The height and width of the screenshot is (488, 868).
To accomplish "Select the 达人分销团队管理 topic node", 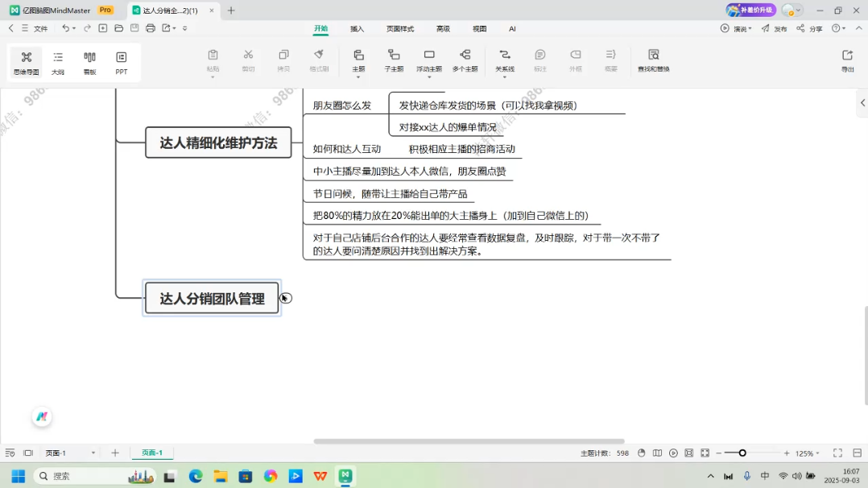I will tap(211, 297).
